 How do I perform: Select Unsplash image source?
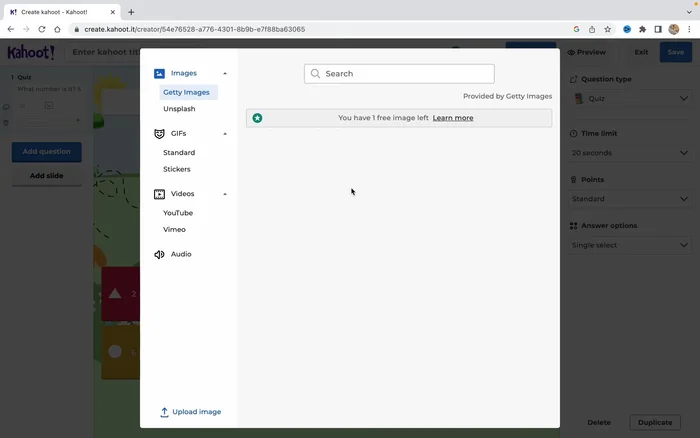[x=179, y=108]
